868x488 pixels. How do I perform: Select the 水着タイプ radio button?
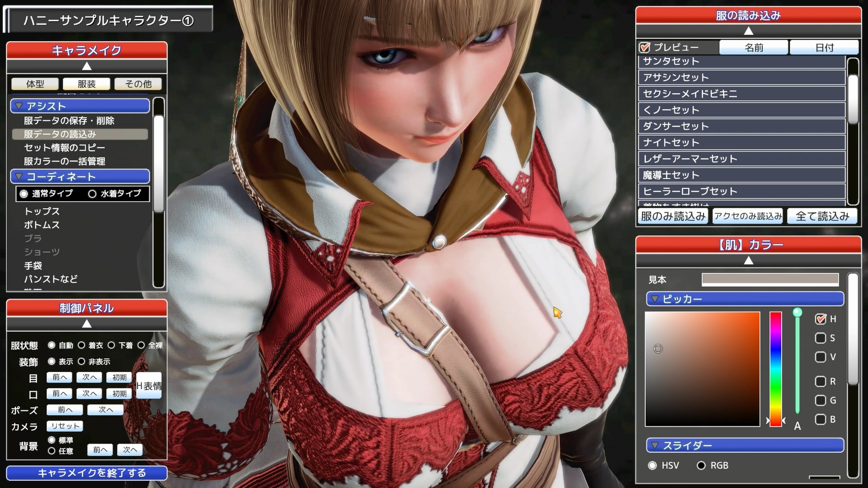point(92,194)
